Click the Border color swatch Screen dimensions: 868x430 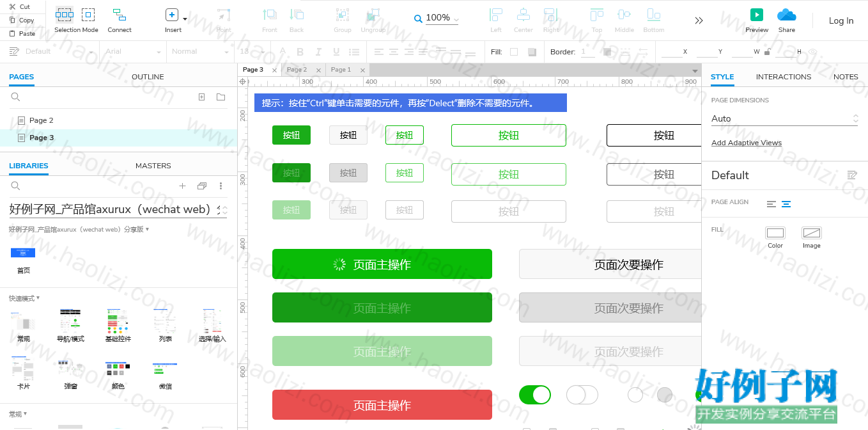click(x=607, y=52)
